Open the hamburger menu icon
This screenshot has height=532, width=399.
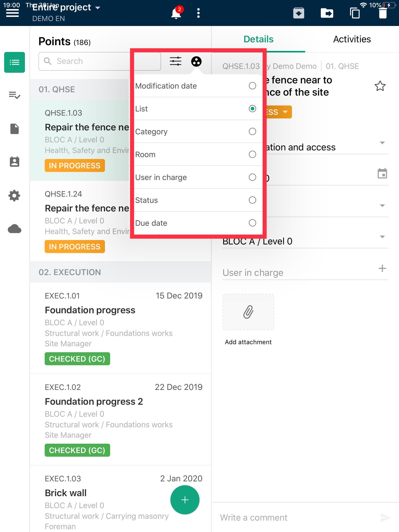pyautogui.click(x=12, y=13)
